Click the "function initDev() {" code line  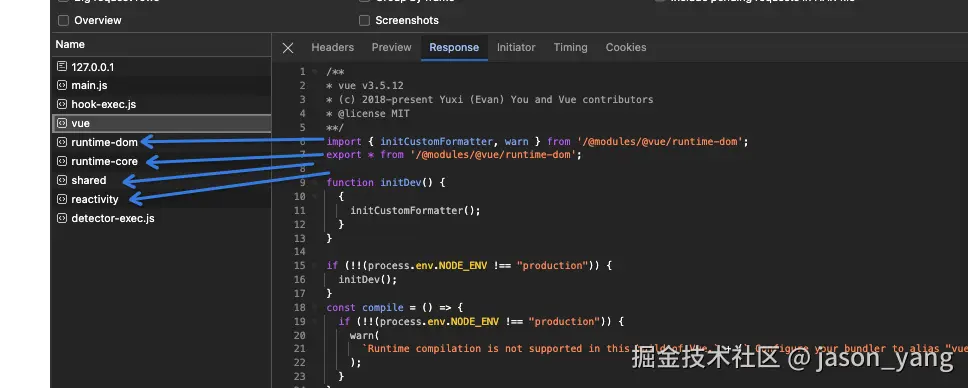click(386, 182)
